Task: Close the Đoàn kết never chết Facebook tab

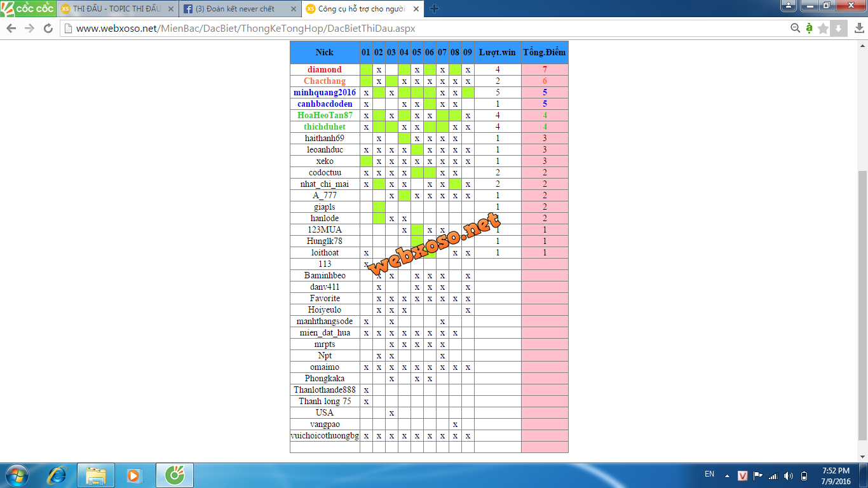Action: coord(294,9)
